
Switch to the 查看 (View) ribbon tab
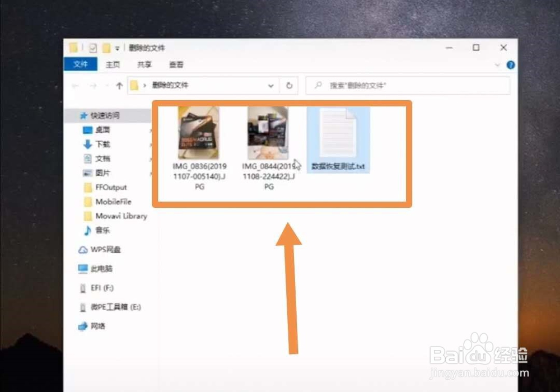176,64
